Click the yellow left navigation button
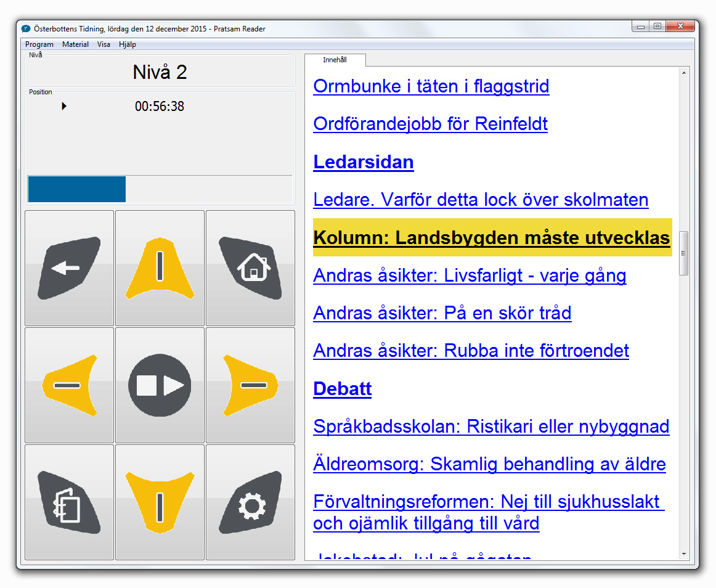 click(69, 385)
